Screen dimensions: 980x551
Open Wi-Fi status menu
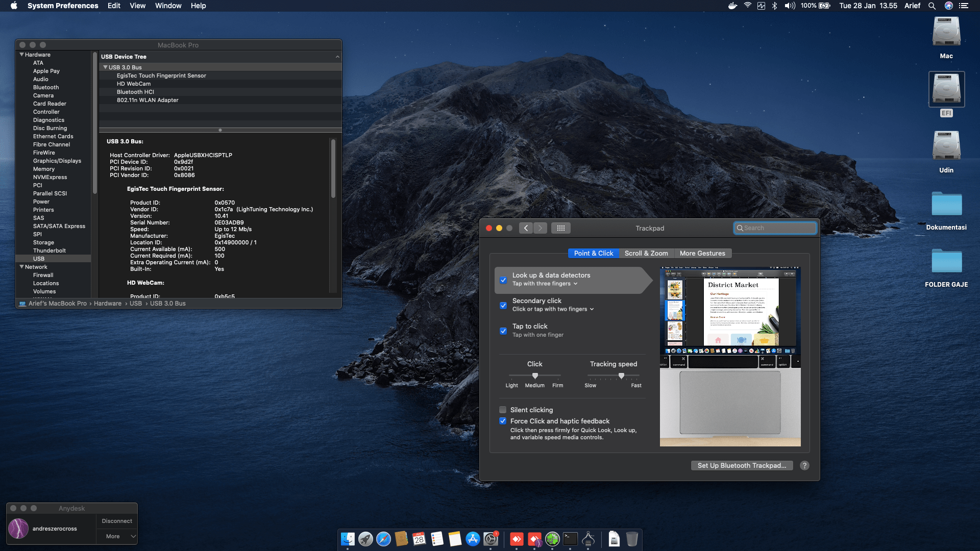[747, 6]
